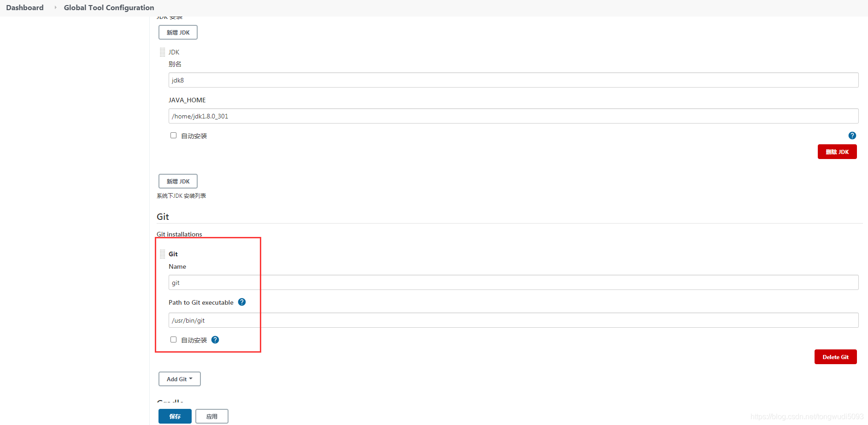Open help for Git auto-install checkbox

point(215,340)
